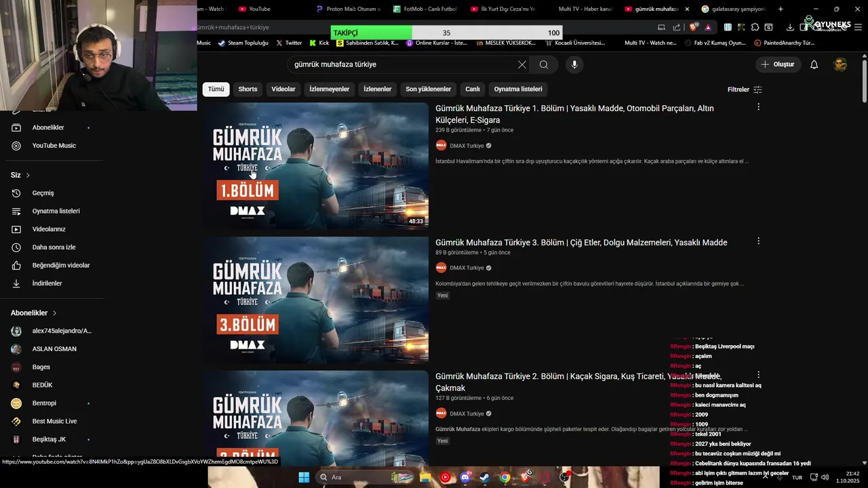
Task: Click DMAX Türkiye channel avatar under 3. Bölüm
Action: click(x=441, y=268)
